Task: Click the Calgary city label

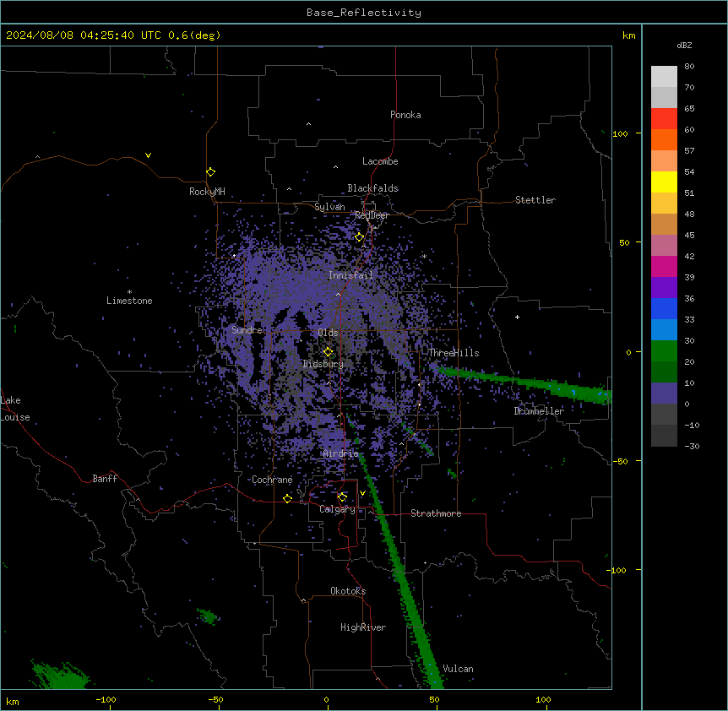Action: coord(338,509)
